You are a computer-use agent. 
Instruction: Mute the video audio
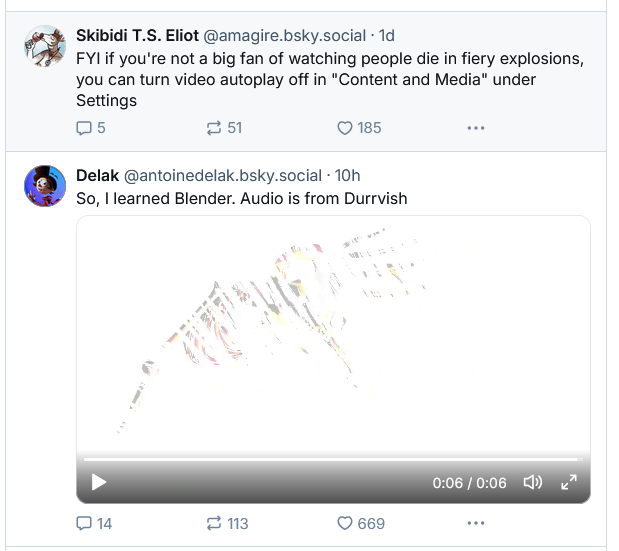(532, 483)
